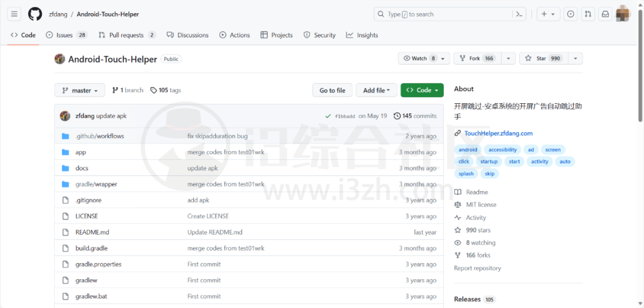The image size is (644, 308).
Task: View the 166 forks link
Action: coord(473,255)
